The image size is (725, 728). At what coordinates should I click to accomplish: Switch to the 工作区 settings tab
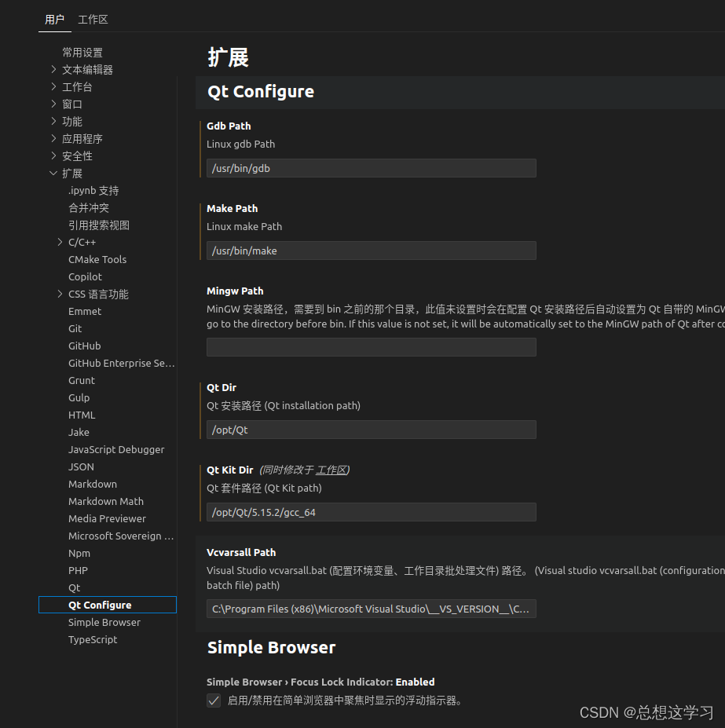click(93, 19)
